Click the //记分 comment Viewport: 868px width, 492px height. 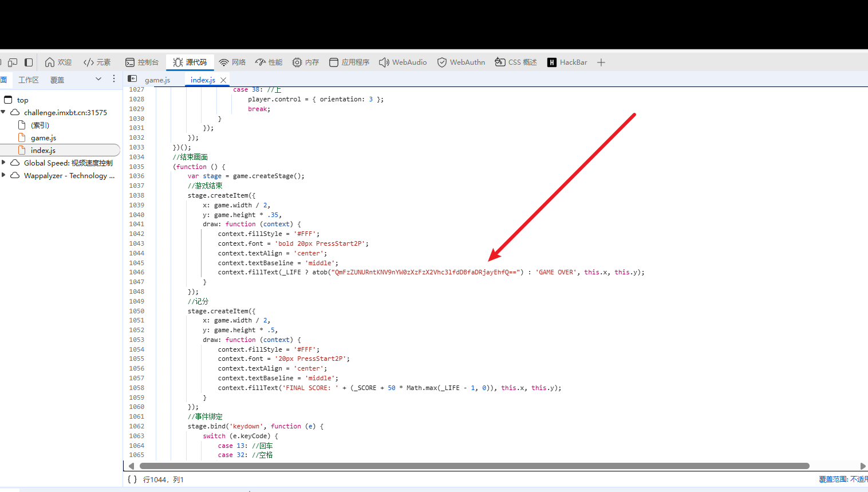(x=198, y=302)
